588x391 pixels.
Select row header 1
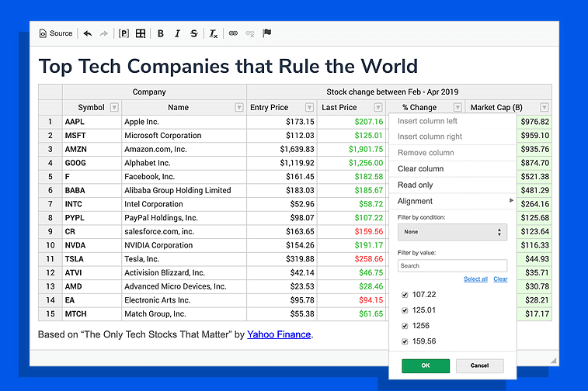click(50, 122)
